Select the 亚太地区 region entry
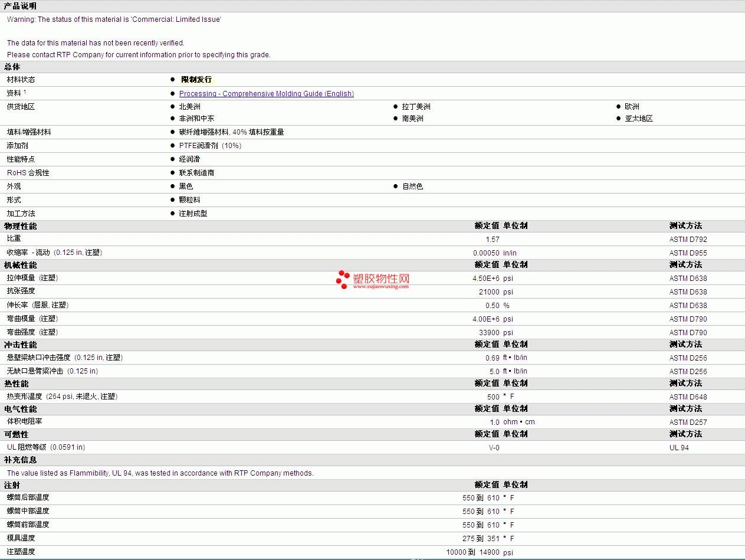Image resolution: width=745 pixels, height=560 pixels. (x=639, y=119)
